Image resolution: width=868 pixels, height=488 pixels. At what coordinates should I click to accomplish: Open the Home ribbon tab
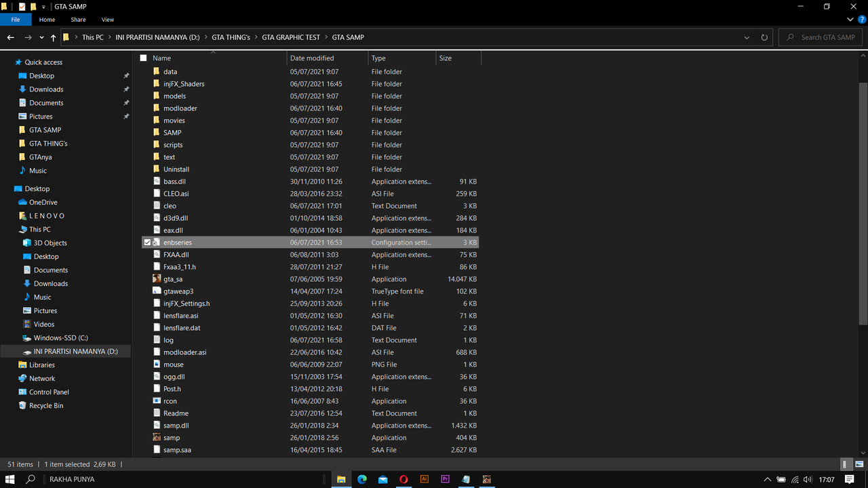click(47, 20)
